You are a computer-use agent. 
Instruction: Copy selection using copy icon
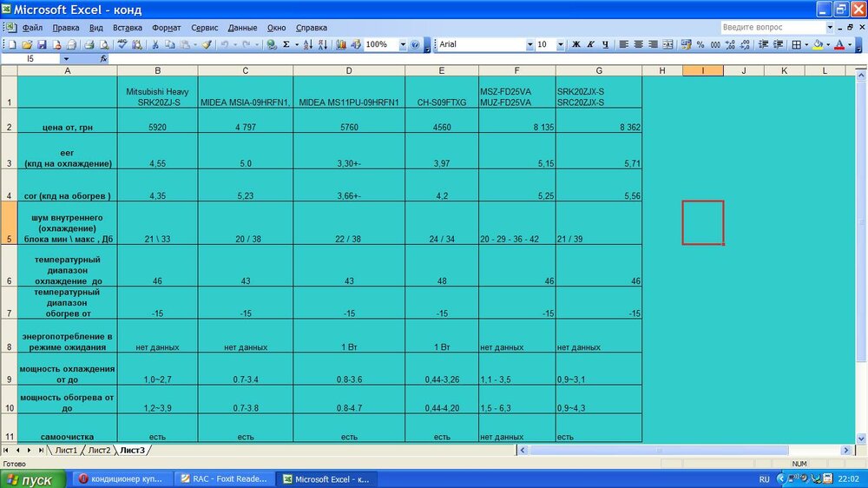coord(170,45)
